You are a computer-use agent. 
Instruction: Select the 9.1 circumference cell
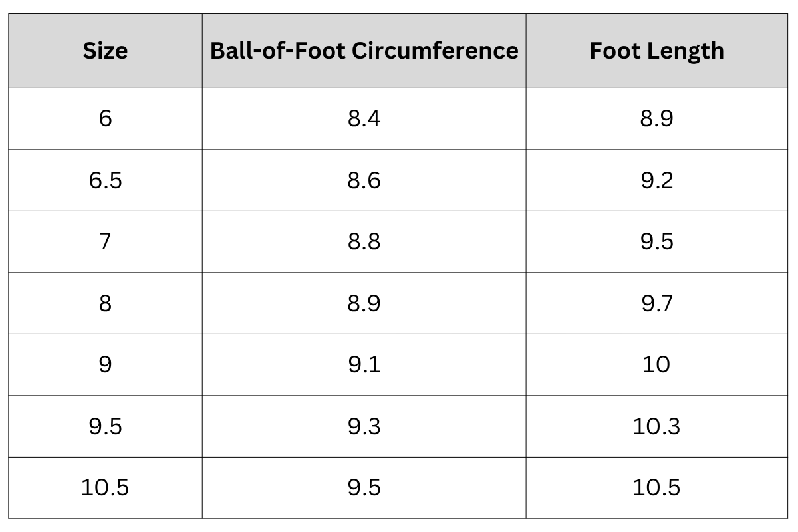364,364
